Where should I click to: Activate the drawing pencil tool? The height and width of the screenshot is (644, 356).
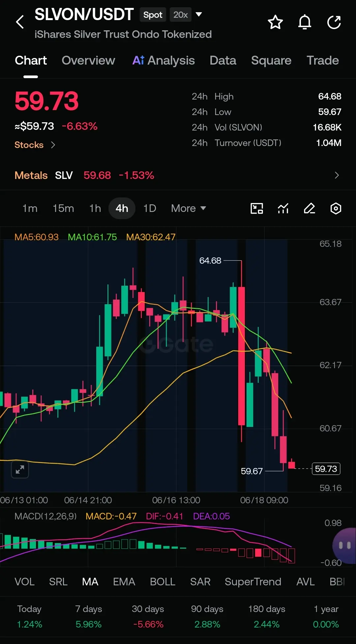[x=310, y=208]
